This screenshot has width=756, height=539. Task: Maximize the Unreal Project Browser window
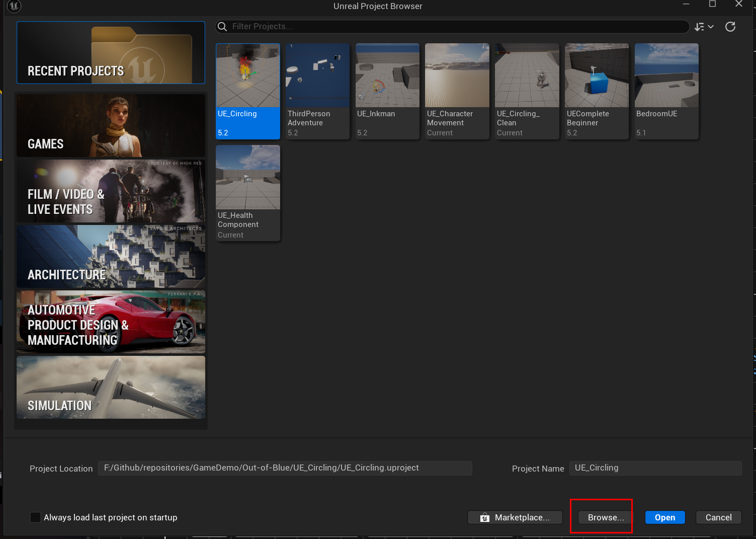[712, 4]
